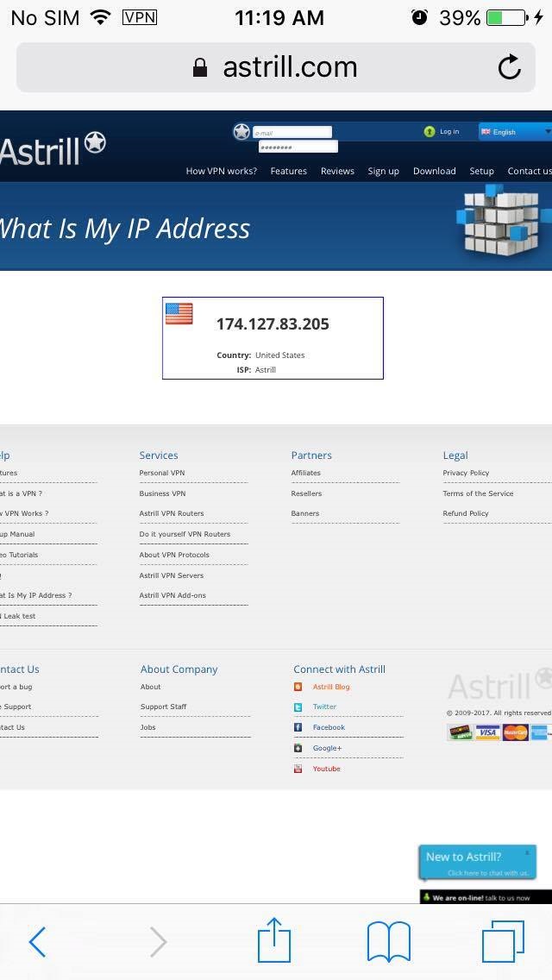Open Safari bookmarks book icon
The image size is (552, 980).
tap(388, 942)
